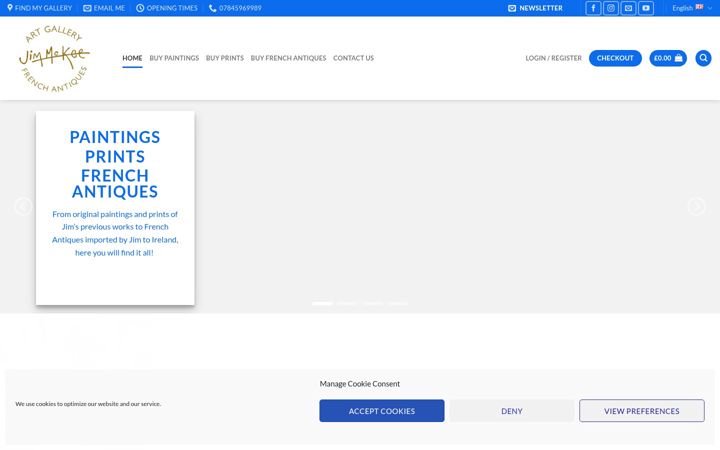This screenshot has height=450, width=720.
Task: Open the £0.00 shopping cart
Action: pyautogui.click(x=668, y=58)
